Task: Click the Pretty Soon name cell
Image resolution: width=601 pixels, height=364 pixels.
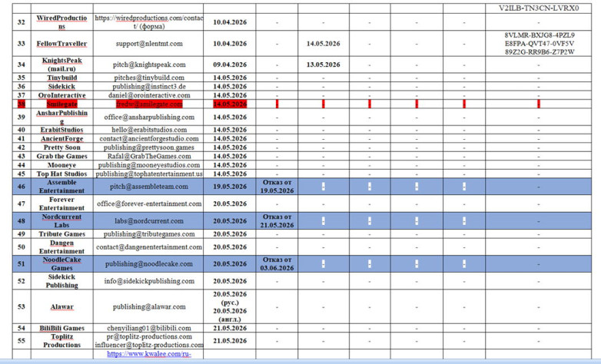Action: point(61,147)
